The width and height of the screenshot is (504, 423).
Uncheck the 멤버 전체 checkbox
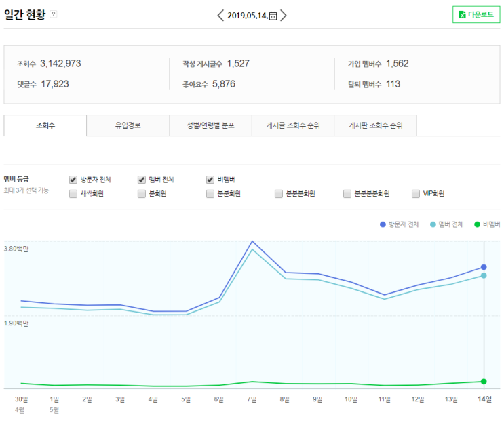pyautogui.click(x=142, y=180)
